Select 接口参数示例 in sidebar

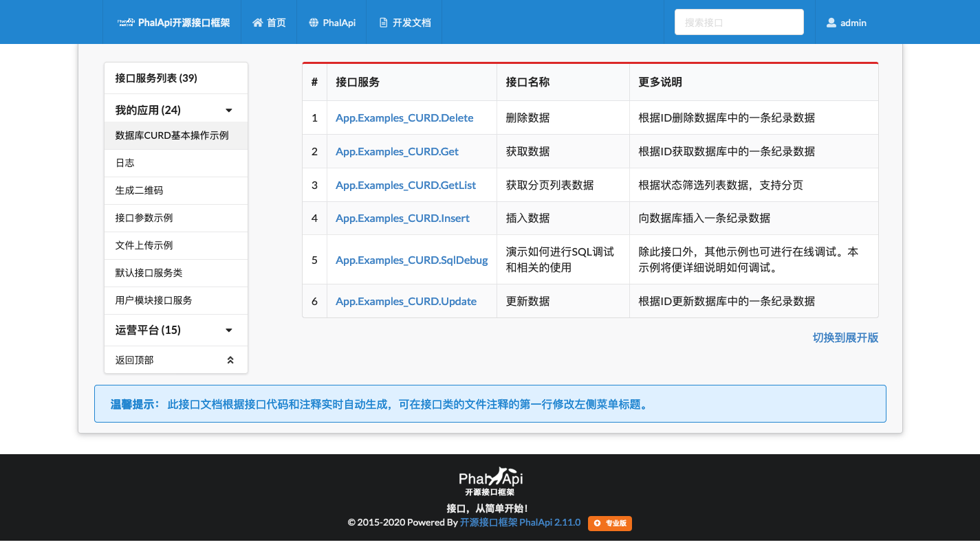pyautogui.click(x=176, y=218)
